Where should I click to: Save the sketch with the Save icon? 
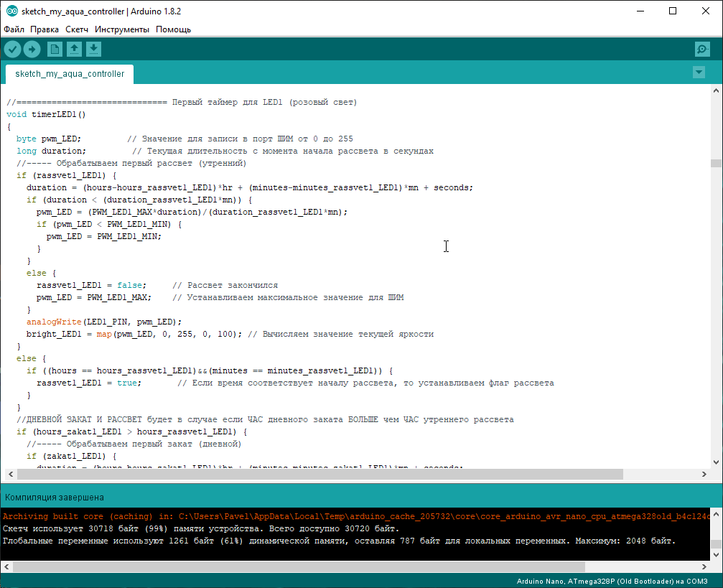point(93,50)
